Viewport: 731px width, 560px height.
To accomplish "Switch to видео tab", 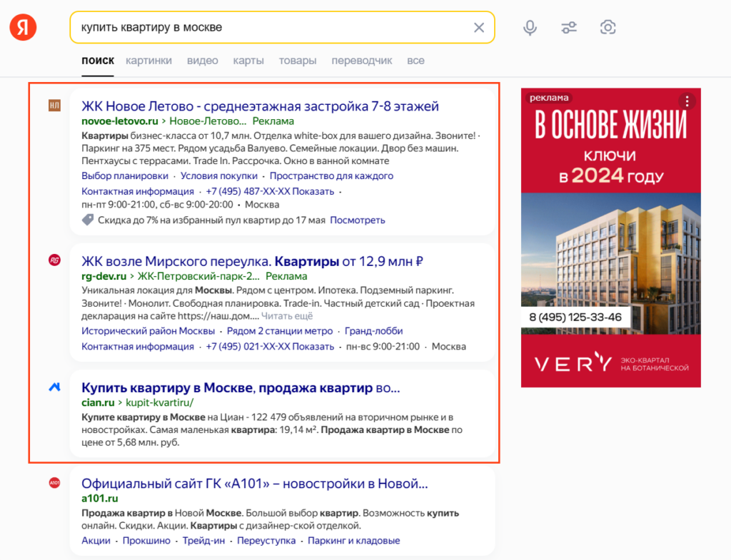I will (x=202, y=61).
